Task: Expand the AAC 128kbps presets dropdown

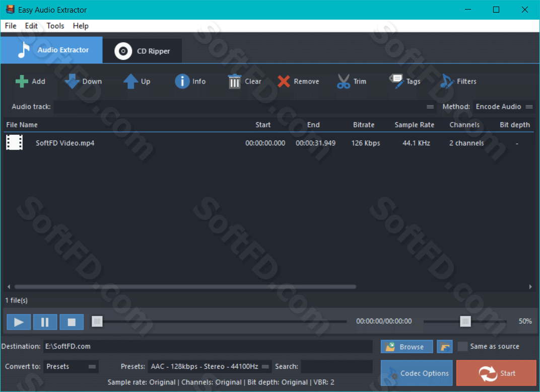Action: 210,366
